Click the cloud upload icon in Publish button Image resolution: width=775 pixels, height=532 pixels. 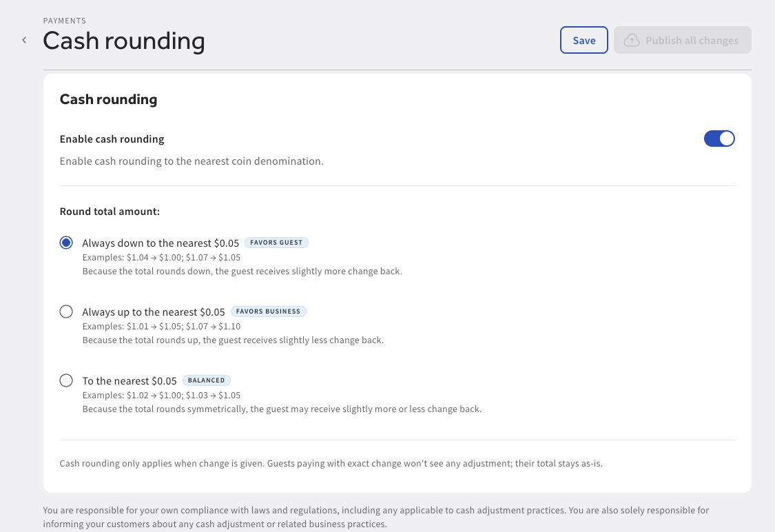click(x=631, y=40)
